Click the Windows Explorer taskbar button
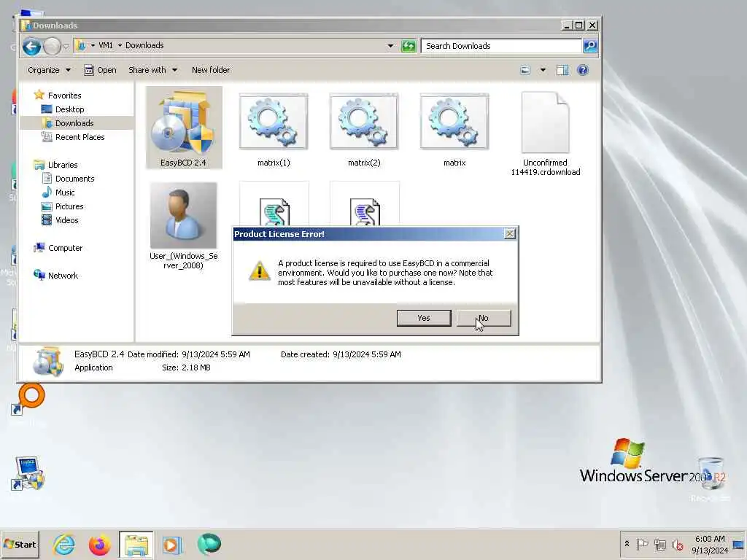747x560 pixels. (136, 545)
